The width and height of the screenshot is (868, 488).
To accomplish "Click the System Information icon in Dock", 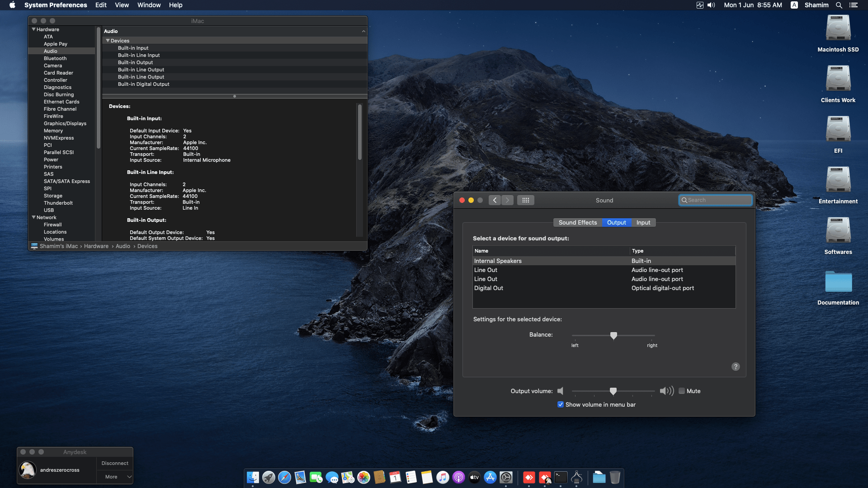I will (x=576, y=477).
